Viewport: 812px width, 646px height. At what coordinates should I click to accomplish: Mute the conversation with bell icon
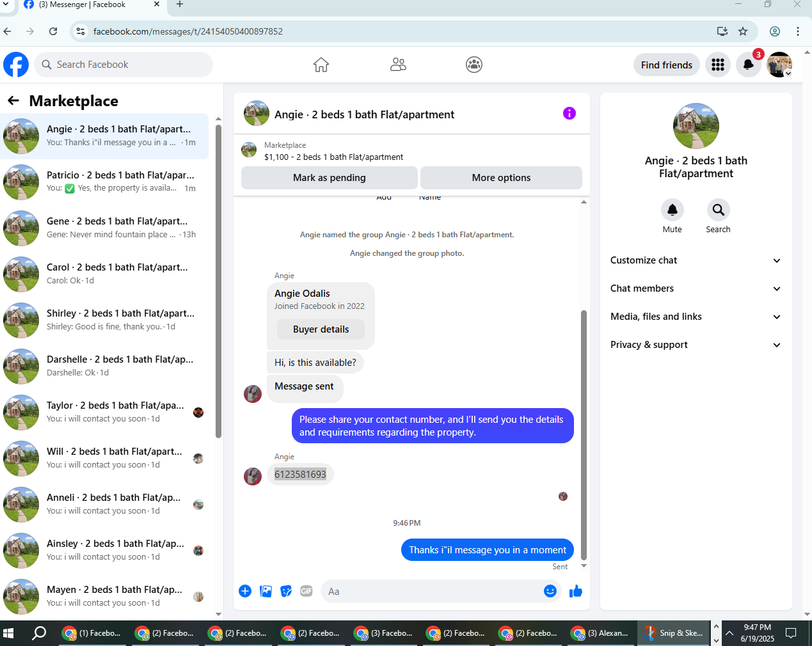point(673,210)
